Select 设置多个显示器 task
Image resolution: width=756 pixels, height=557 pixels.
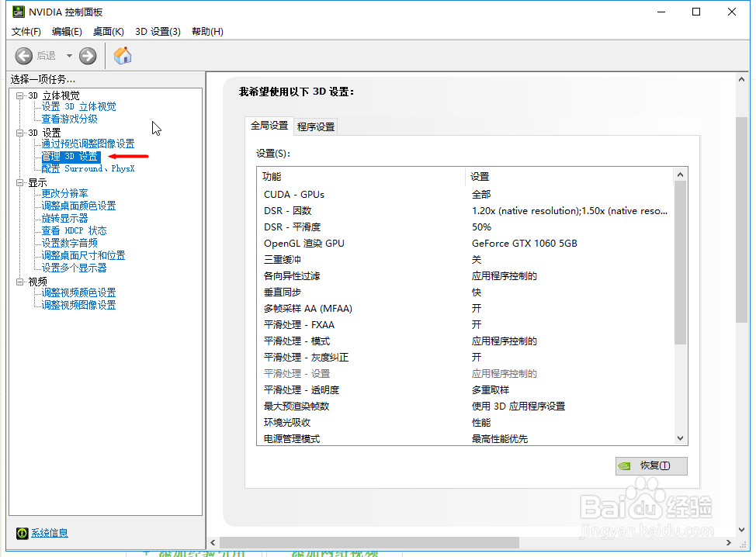coord(75,268)
